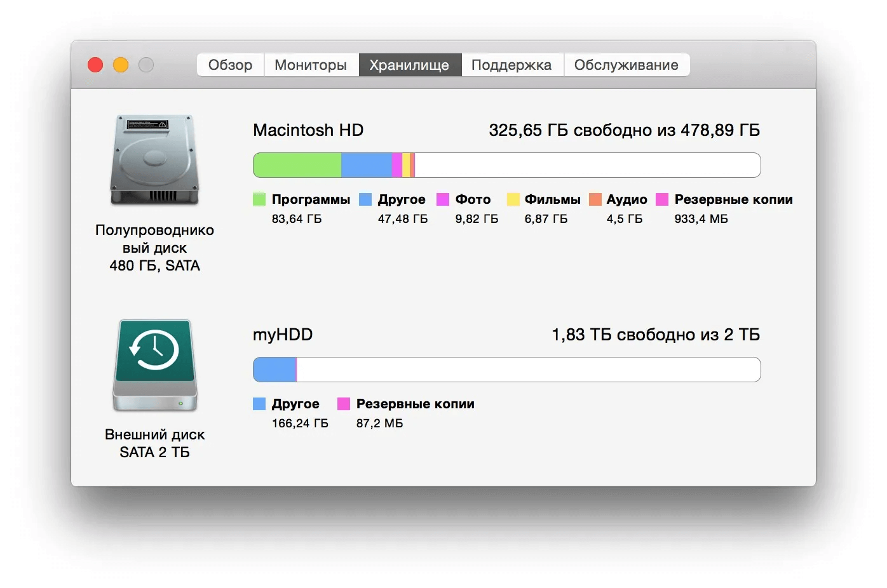Image resolution: width=887 pixels, height=588 pixels.
Task: Click the "83,64 ГБ" value
Action: tap(297, 219)
